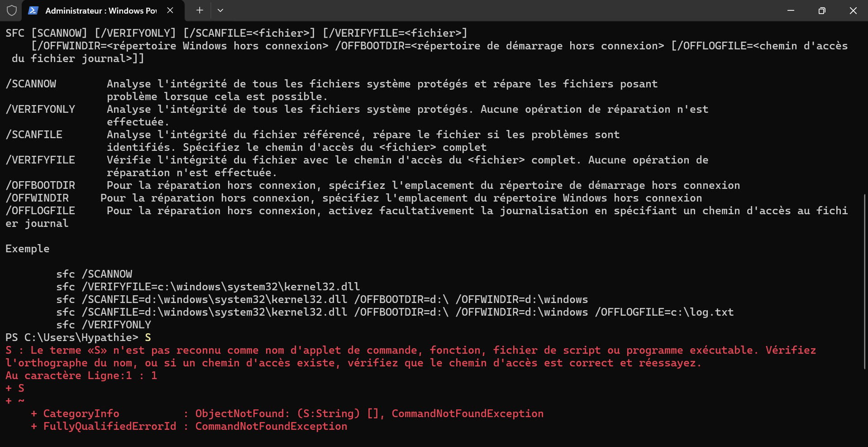Close the Administrateur PowerShell tab
Viewport: 868px width, 447px height.
tap(170, 10)
